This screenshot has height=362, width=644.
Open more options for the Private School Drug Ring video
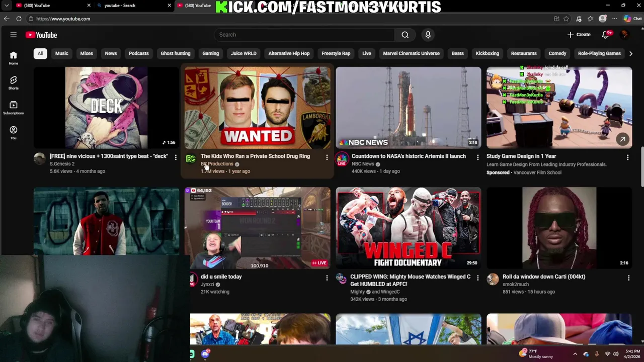coord(327,158)
